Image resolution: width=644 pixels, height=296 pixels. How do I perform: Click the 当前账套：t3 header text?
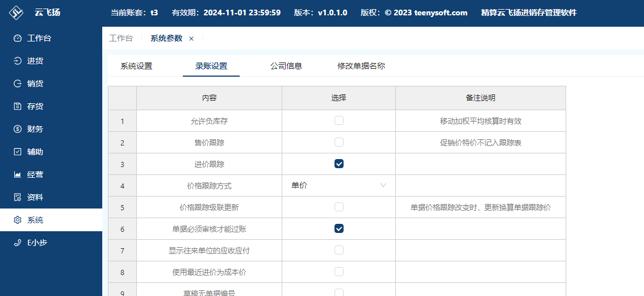click(x=134, y=12)
